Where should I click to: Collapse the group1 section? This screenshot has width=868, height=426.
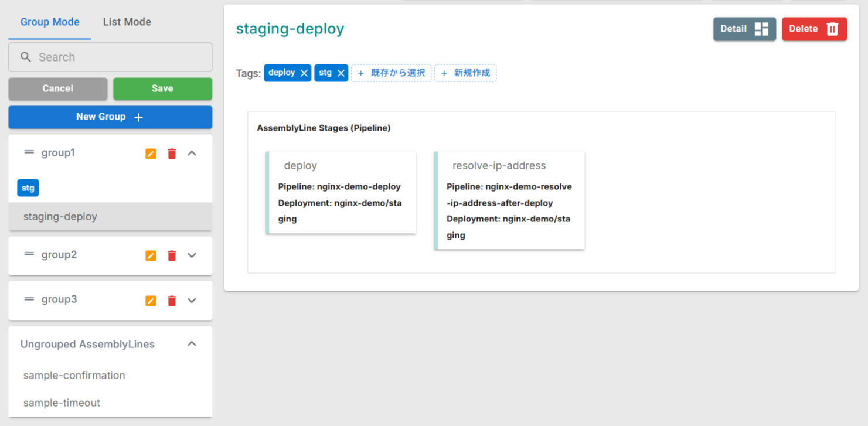tap(192, 153)
